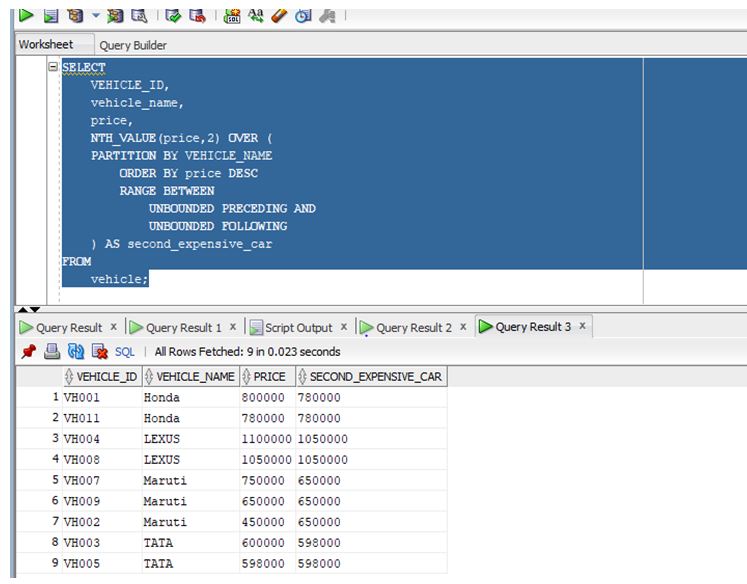Close the Query Result 1 tab
The width and height of the screenshot is (747, 584).
(x=233, y=327)
